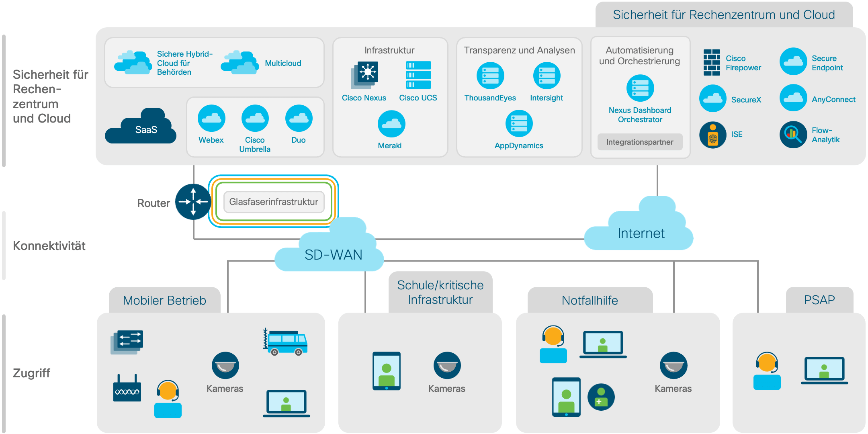The image size is (868, 434).
Task: Select the Glasfaserinfrastruktur box
Action: point(274,202)
